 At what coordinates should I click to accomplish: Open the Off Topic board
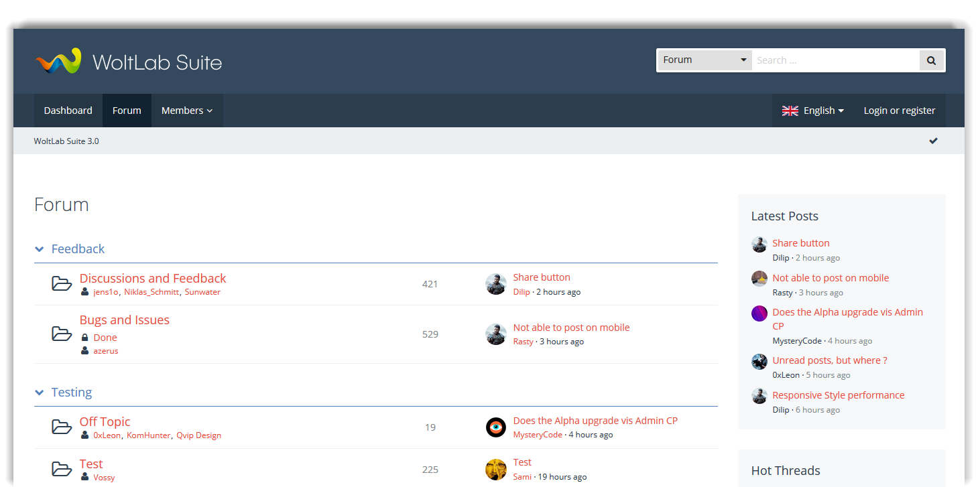[105, 421]
